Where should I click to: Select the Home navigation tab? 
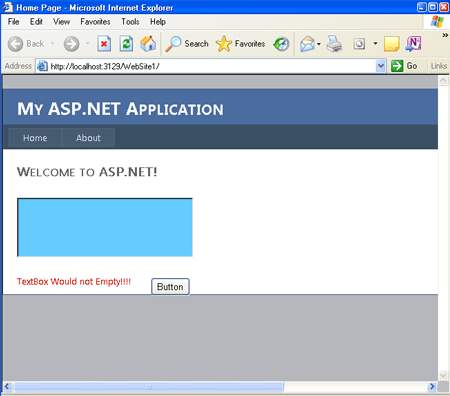(x=35, y=138)
